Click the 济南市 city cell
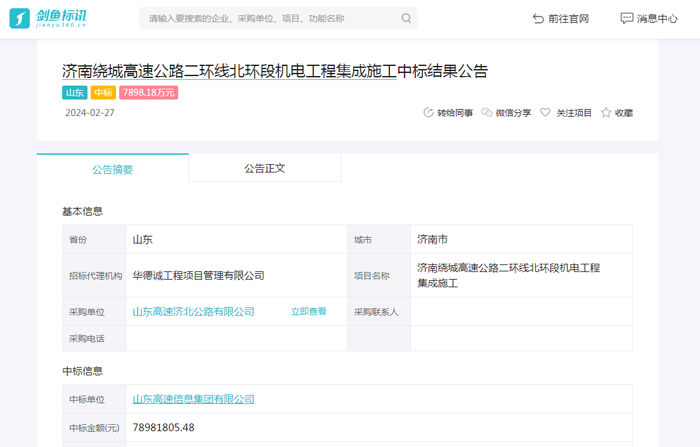Screen dimensions: 700x447 [x=521, y=239]
